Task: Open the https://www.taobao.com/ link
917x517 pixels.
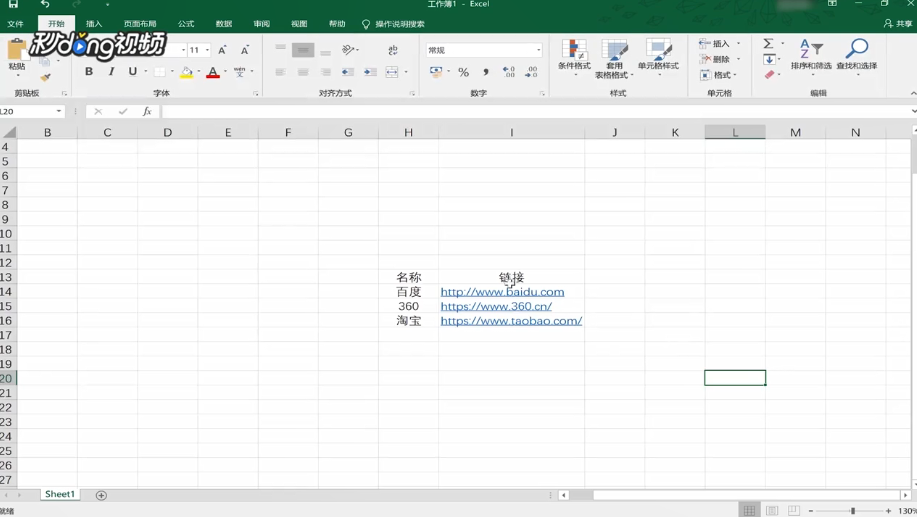Action: pos(511,320)
